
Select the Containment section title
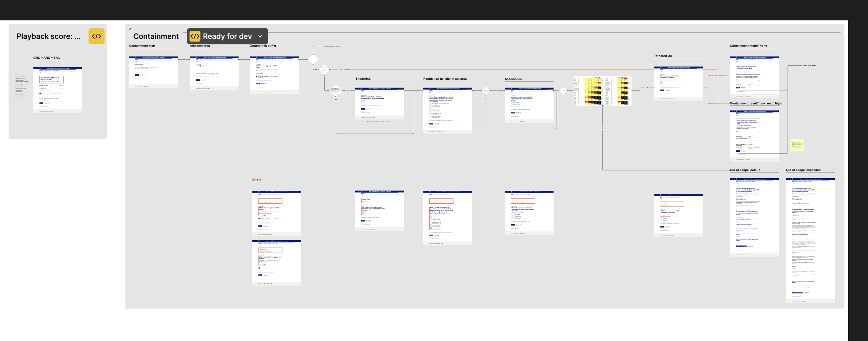click(156, 37)
